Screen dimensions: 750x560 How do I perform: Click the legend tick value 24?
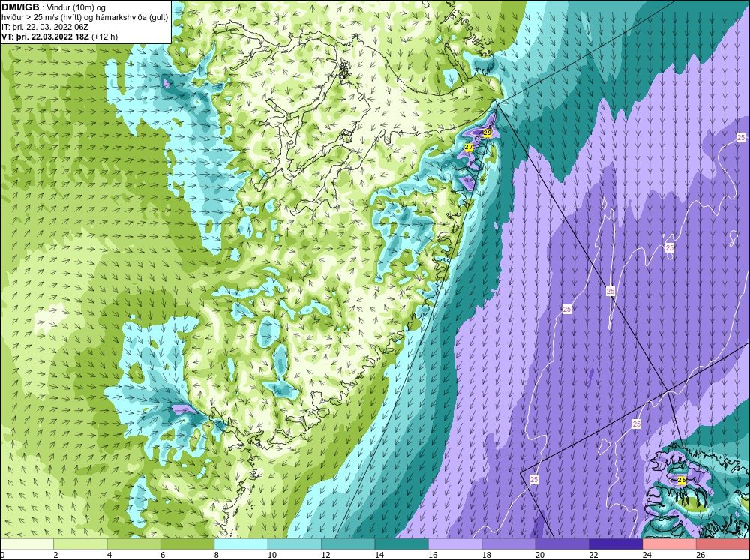click(646, 555)
